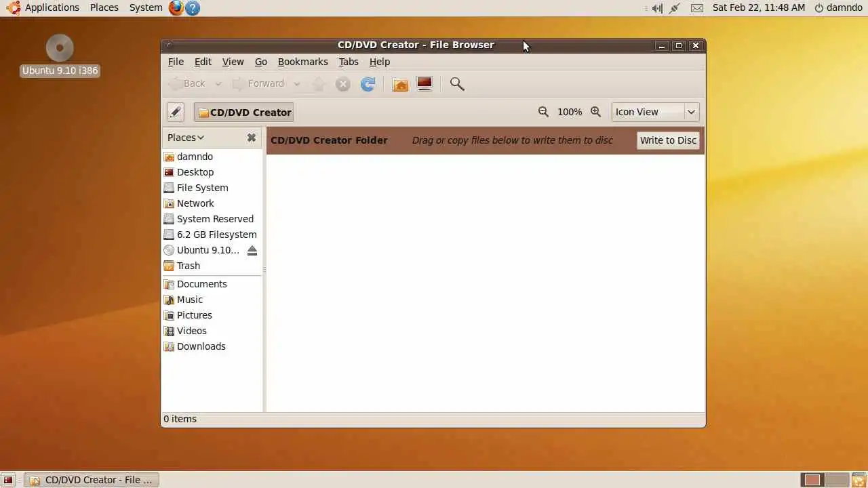Close the Places sidebar
The width and height of the screenshot is (868, 488).
[x=252, y=138]
